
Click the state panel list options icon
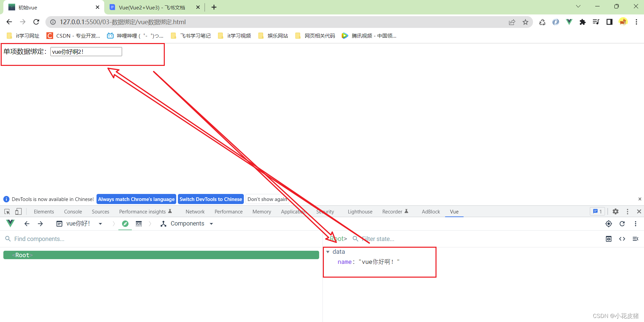pyautogui.click(x=636, y=239)
